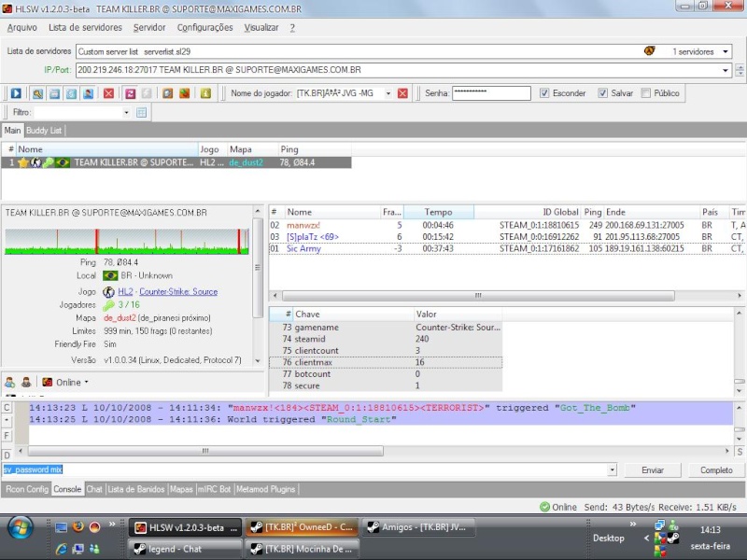This screenshot has height=560, width=747.
Task: Expand the IP/Port address dropdown
Action: point(726,70)
